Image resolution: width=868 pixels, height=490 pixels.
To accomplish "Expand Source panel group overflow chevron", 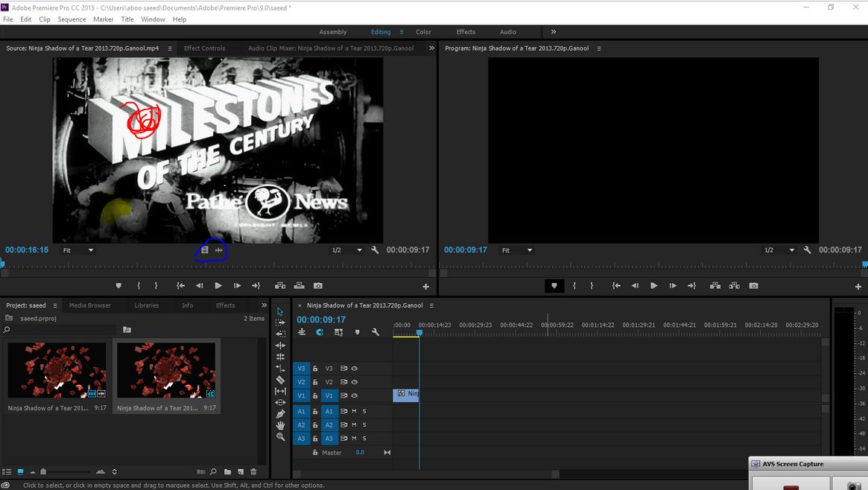I will pos(432,48).
